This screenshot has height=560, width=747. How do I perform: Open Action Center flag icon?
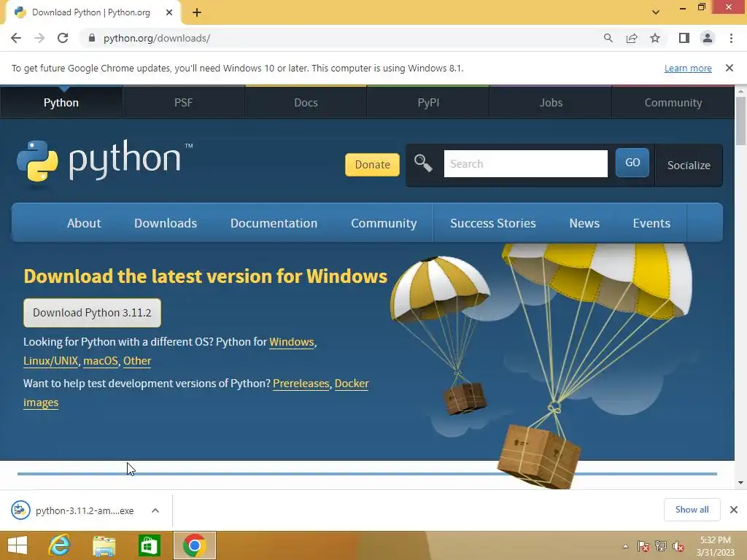coord(643,547)
